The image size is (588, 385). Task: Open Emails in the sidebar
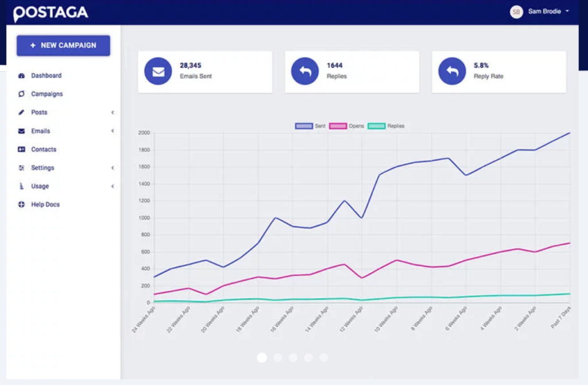click(41, 131)
